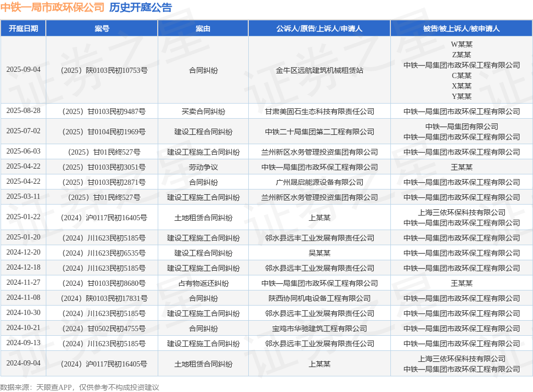The width and height of the screenshot is (533, 392).
Task: Click case number 川1623民初6535号
Action: [x=117, y=254]
